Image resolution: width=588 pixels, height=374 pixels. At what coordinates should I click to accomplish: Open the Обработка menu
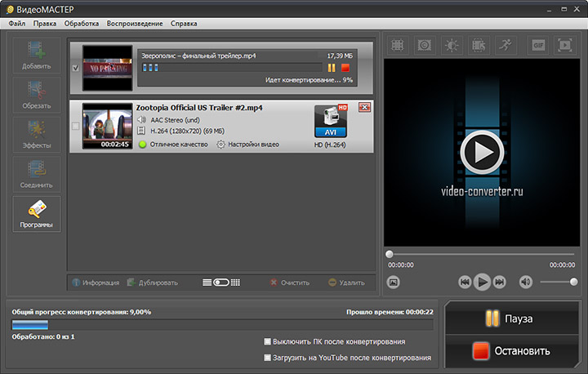[81, 24]
